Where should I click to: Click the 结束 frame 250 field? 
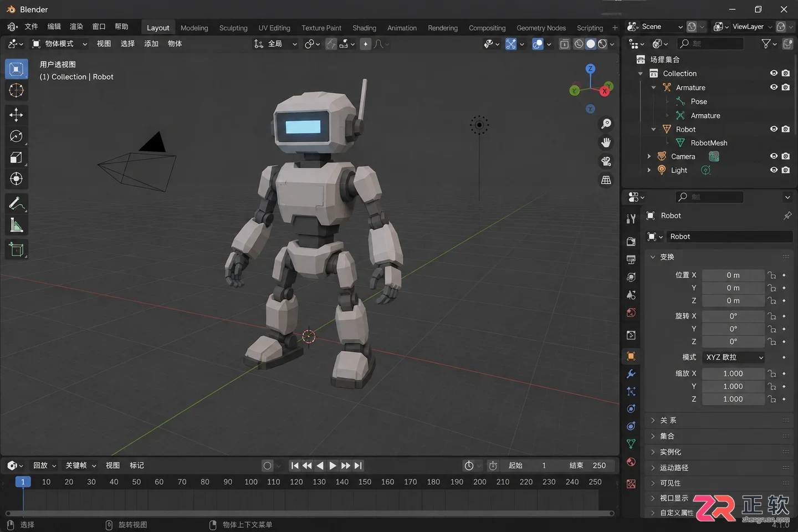click(587, 465)
